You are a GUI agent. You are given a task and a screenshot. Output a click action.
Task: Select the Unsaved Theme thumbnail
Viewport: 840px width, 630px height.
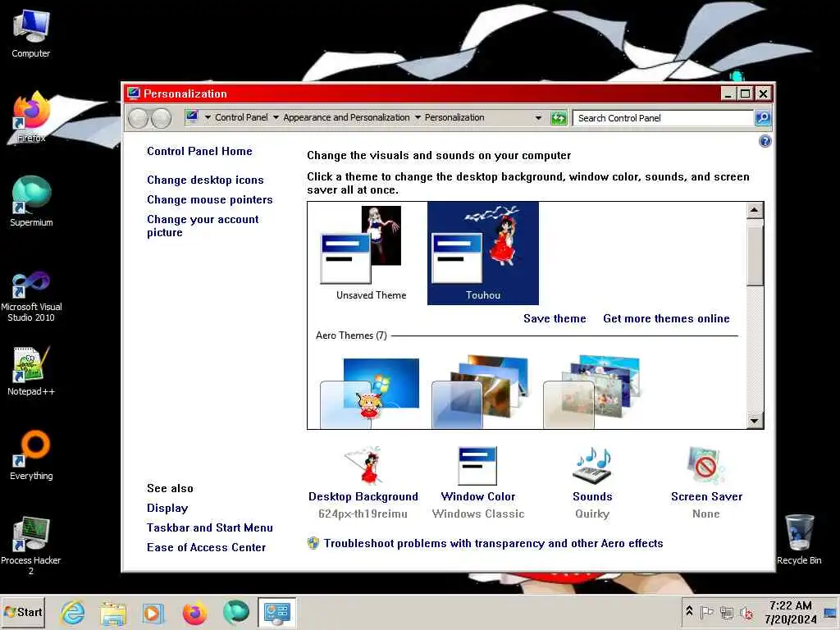(371, 253)
